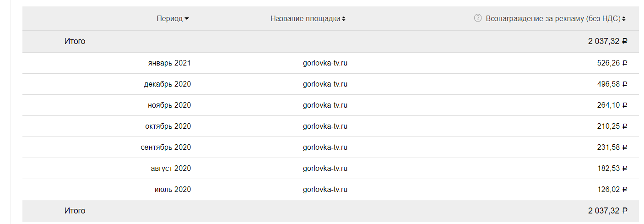The height and width of the screenshot is (224, 644).
Task: Select the 264,10 ₽ reward amount
Action: 612,105
